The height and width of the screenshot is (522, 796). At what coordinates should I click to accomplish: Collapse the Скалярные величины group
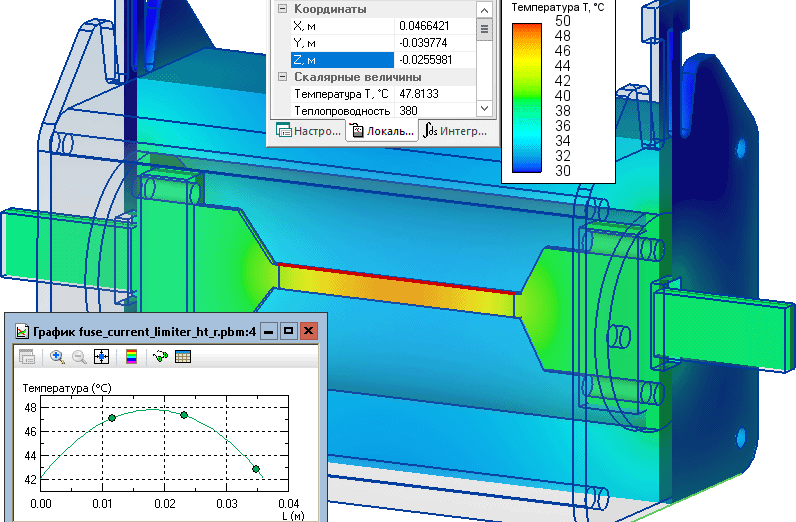(x=283, y=77)
